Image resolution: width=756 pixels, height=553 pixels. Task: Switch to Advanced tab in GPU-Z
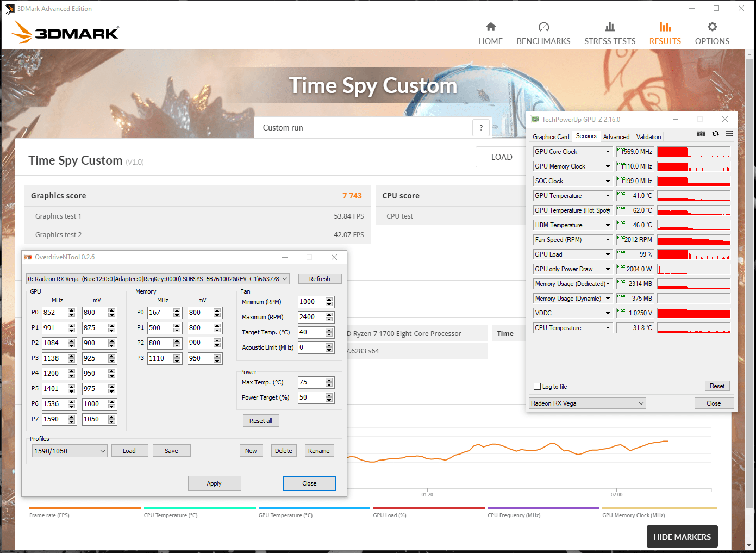(x=616, y=137)
